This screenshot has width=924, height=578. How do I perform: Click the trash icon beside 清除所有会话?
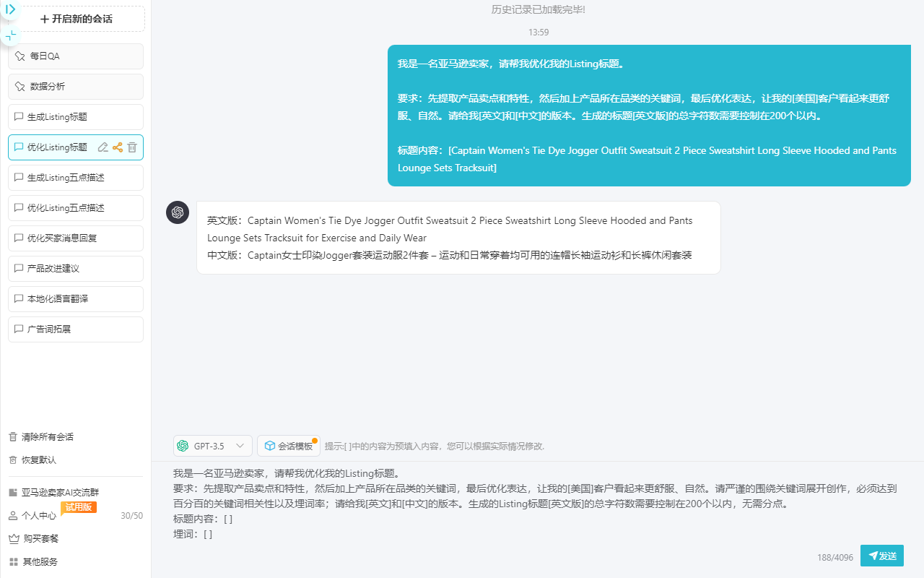click(12, 436)
